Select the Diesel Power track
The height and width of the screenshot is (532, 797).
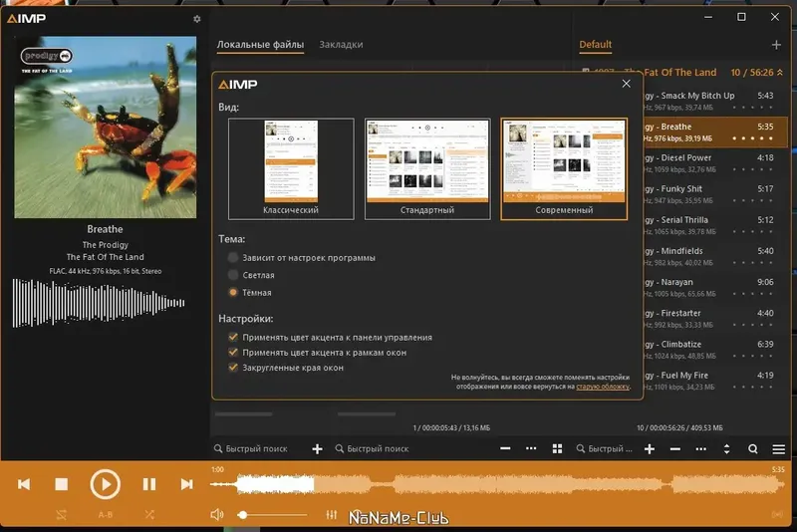click(715, 163)
